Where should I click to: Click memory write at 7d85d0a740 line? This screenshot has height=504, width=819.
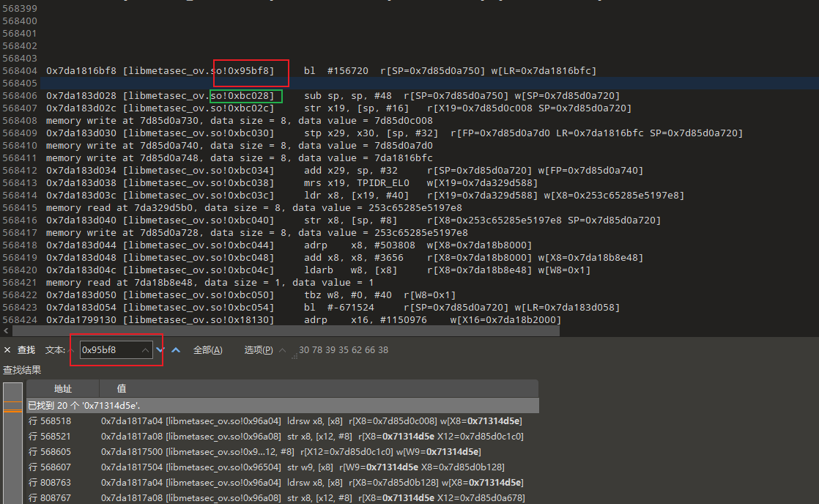point(240,146)
